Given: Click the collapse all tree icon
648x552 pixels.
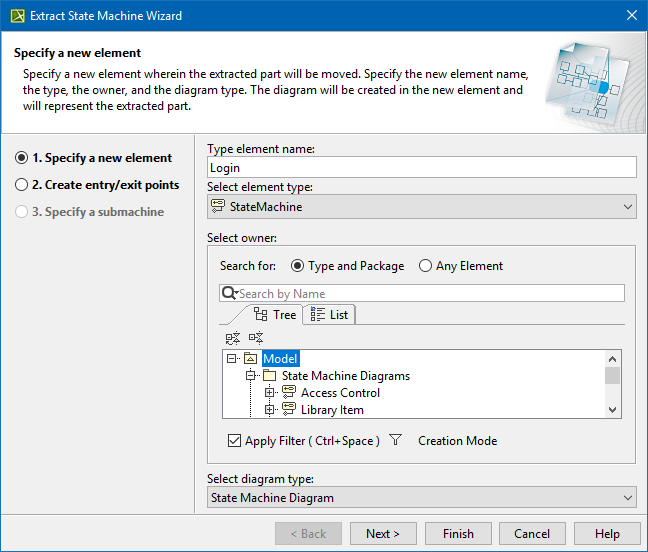Looking at the screenshot, I should pyautogui.click(x=256, y=338).
